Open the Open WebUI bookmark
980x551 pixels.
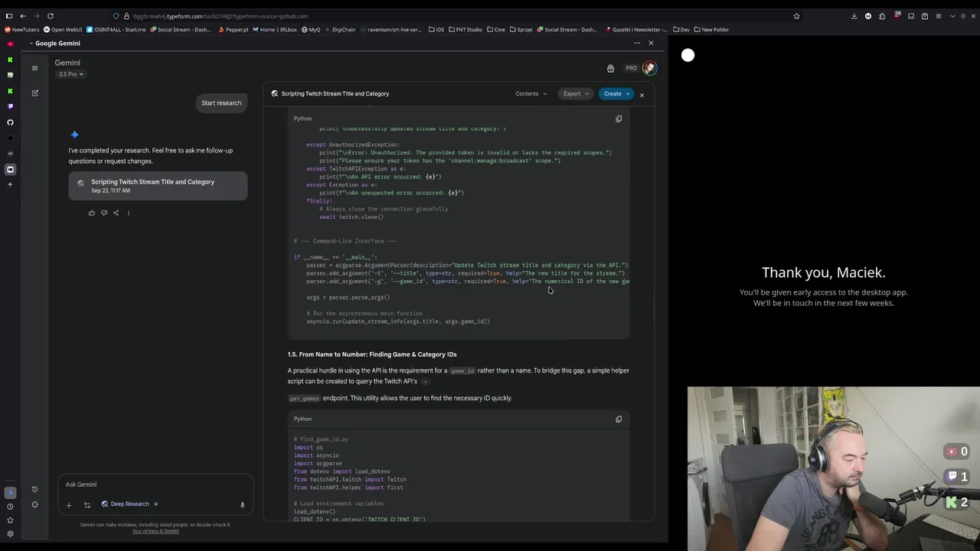(63, 30)
